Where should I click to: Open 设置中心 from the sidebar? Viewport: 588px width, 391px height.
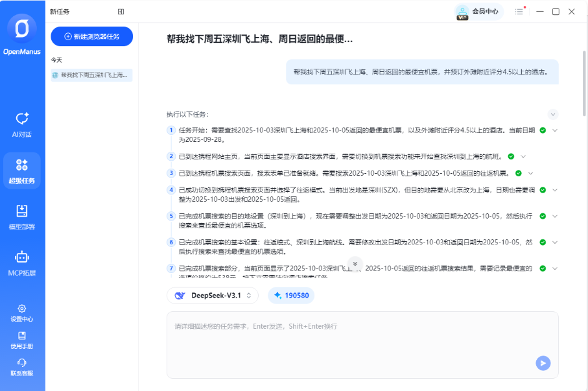pos(22,313)
